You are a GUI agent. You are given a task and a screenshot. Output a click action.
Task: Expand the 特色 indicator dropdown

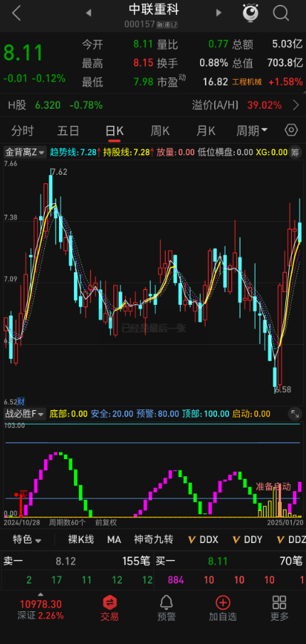coord(27,540)
